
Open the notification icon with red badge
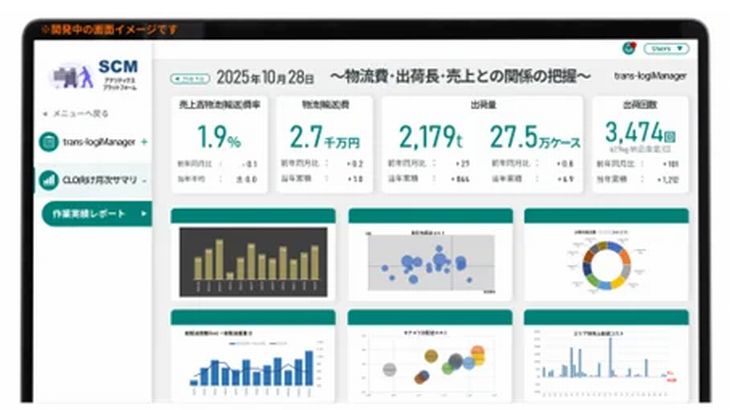pos(628,48)
